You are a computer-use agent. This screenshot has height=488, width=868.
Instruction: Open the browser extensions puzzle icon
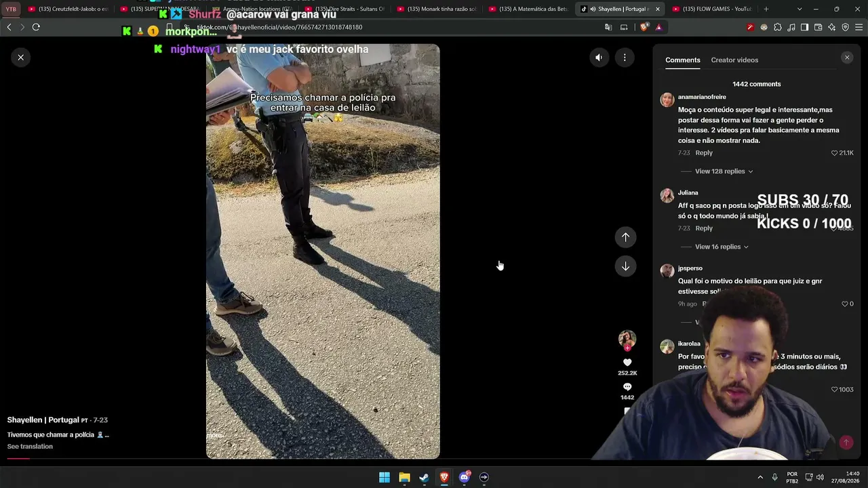[x=777, y=27]
